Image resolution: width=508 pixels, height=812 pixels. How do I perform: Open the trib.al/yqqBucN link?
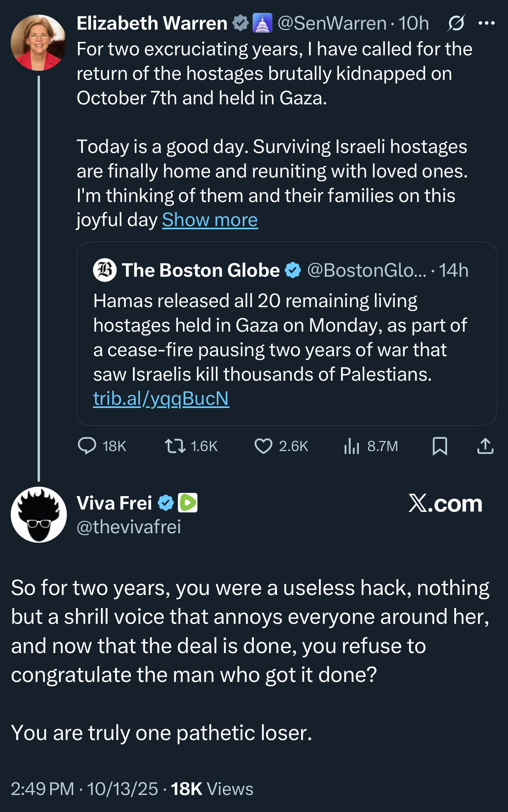click(x=161, y=398)
